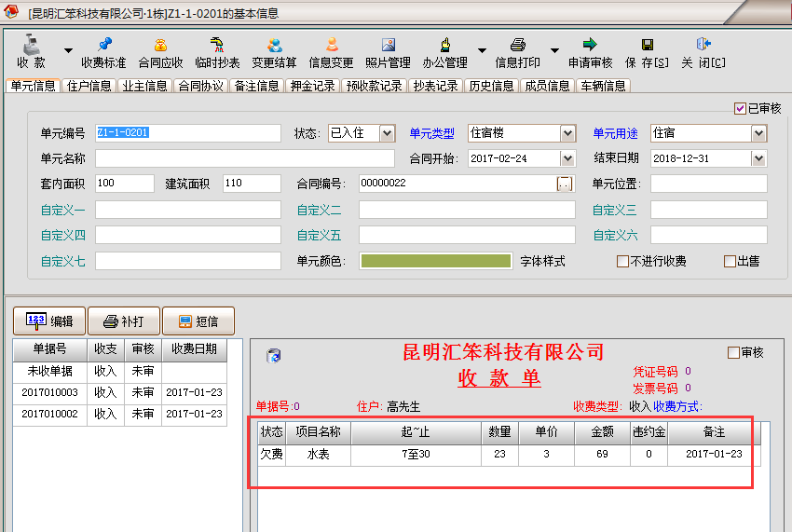Click the 项目名称 column header
The image size is (792, 532).
tap(319, 432)
